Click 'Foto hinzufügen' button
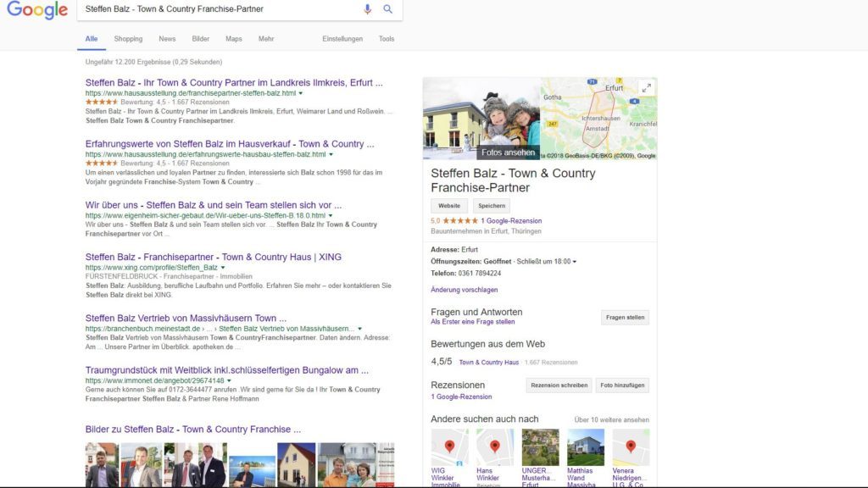868x488 pixels. (622, 385)
